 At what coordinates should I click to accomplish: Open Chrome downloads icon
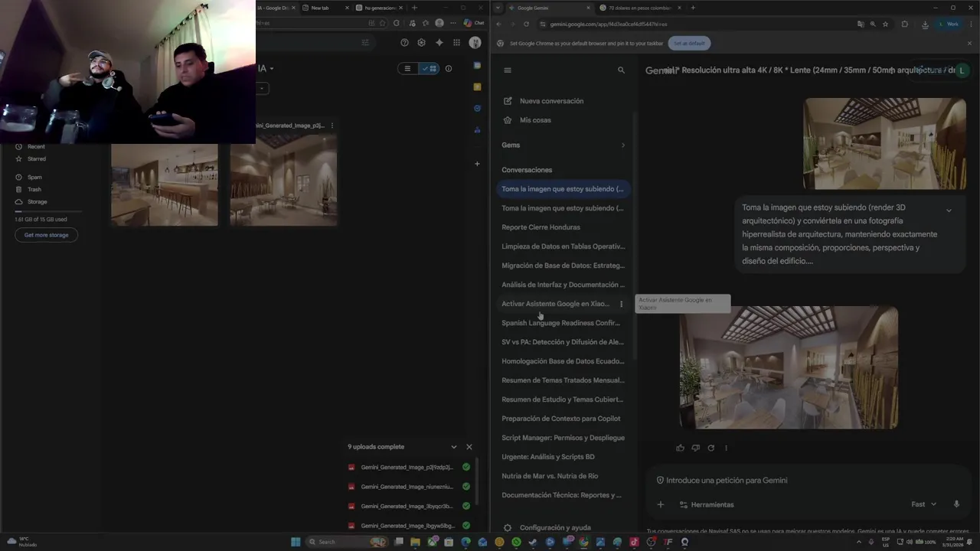pyautogui.click(x=925, y=24)
